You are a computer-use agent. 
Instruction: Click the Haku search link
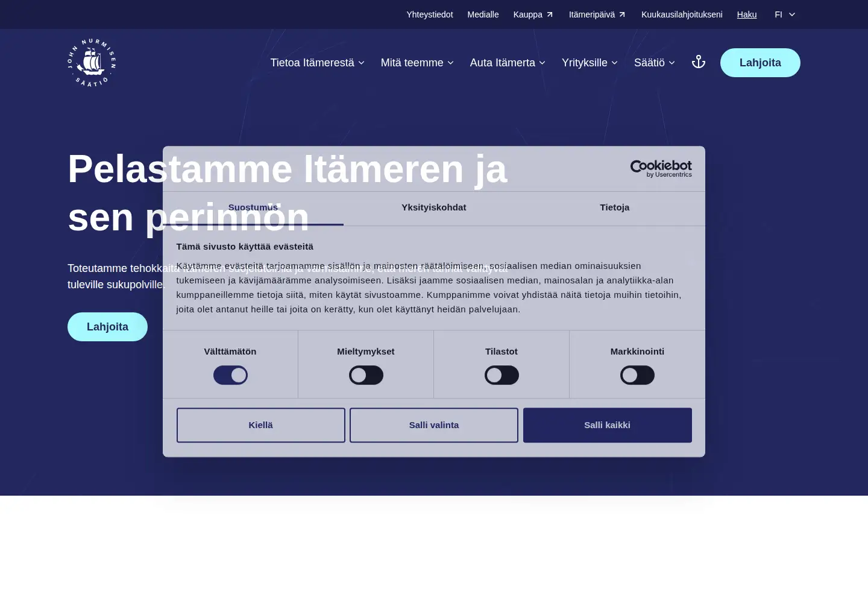747,14
